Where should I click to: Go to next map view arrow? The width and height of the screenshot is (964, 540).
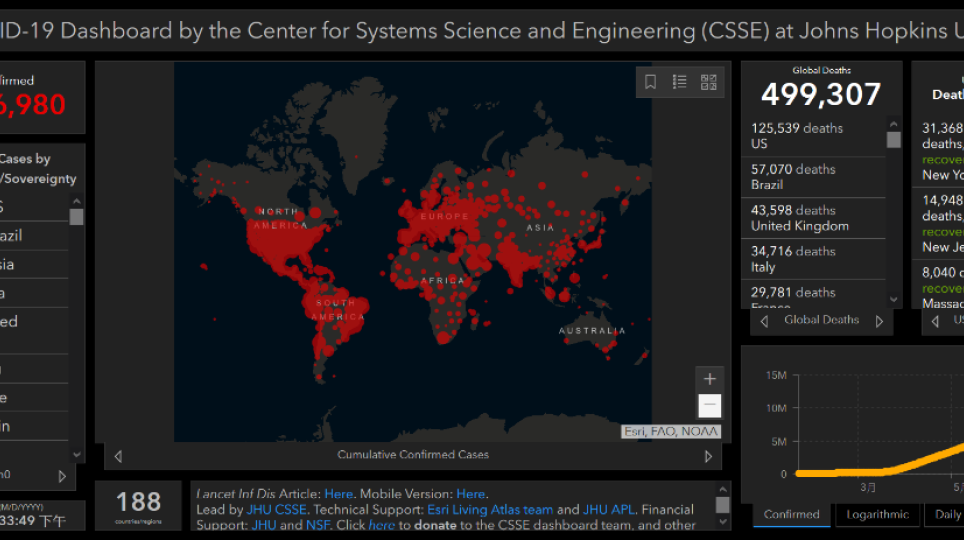708,456
